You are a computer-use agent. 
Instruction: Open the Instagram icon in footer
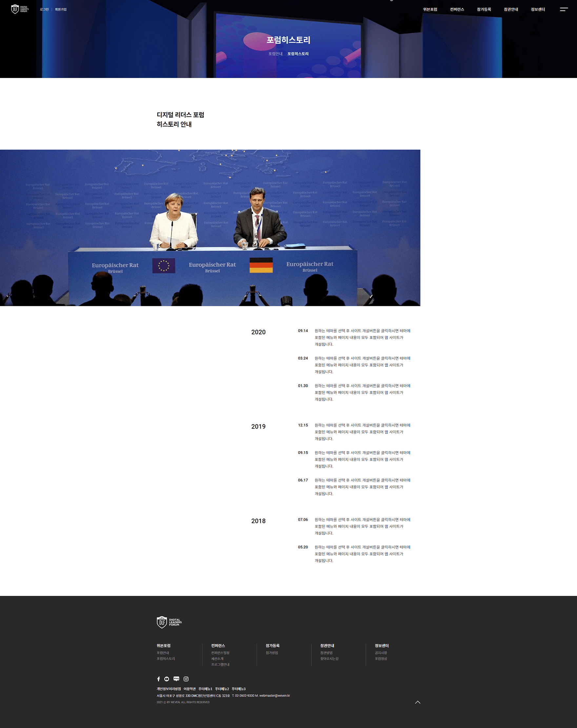(186, 679)
